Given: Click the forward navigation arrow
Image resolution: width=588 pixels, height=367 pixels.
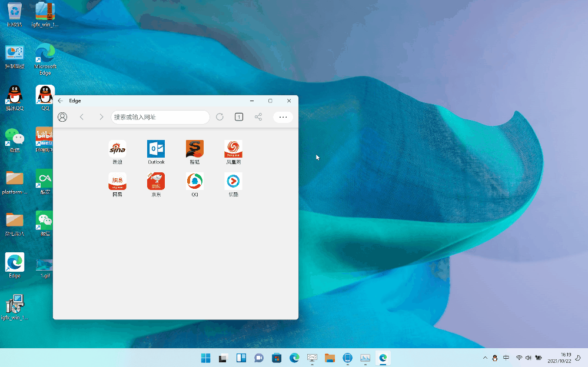Looking at the screenshot, I should coord(101,117).
